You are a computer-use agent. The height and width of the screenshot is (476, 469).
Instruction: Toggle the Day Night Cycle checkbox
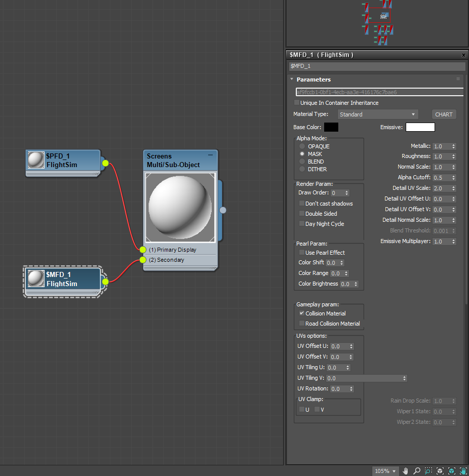pyautogui.click(x=302, y=224)
